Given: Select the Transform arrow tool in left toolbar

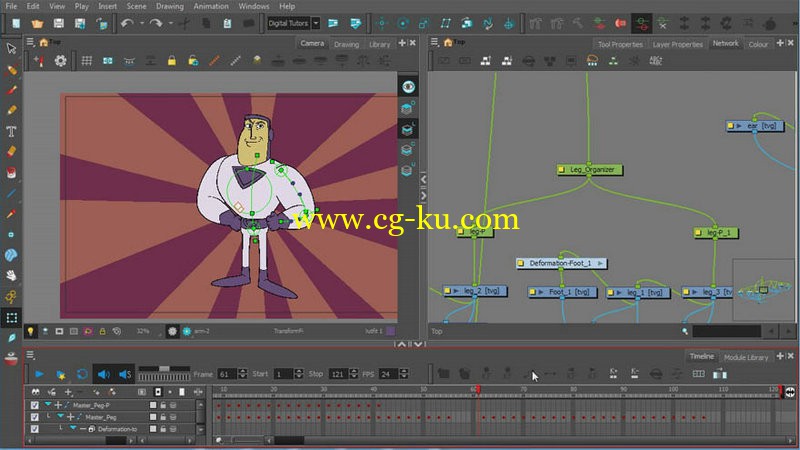Looking at the screenshot, I should coord(11,48).
